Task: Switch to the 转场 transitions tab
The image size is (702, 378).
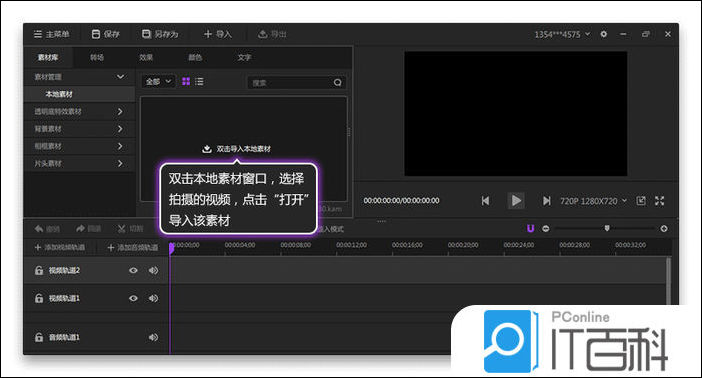Action: pos(97,57)
